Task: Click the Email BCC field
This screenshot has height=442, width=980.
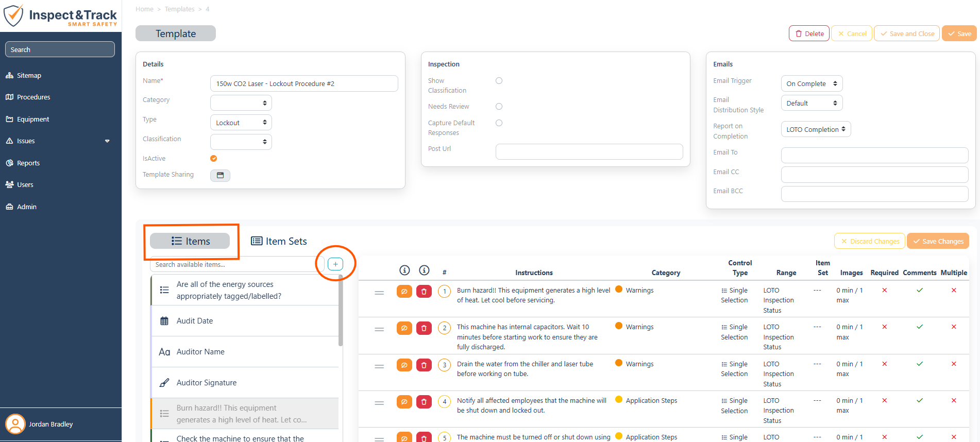Action: point(874,194)
